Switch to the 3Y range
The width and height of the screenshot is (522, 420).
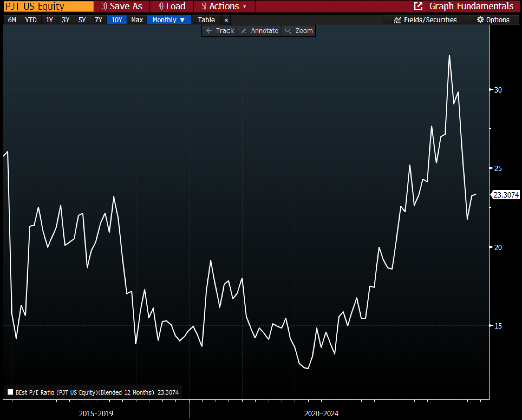point(66,20)
